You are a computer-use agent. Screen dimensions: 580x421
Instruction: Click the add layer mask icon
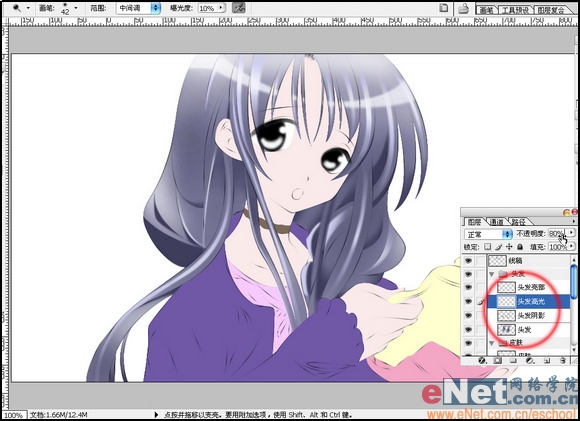[498, 361]
